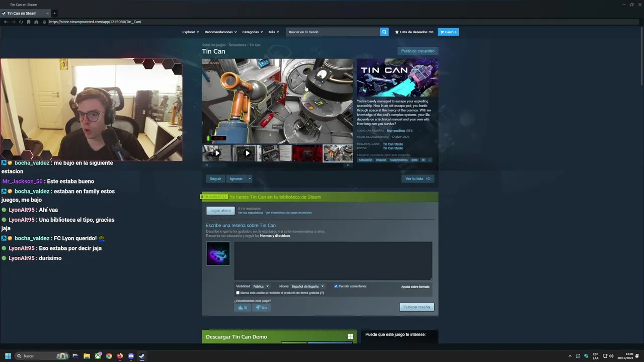Click Steam icon in taskbar
Image resolution: width=644 pixels, height=362 pixels.
pyautogui.click(x=142, y=356)
